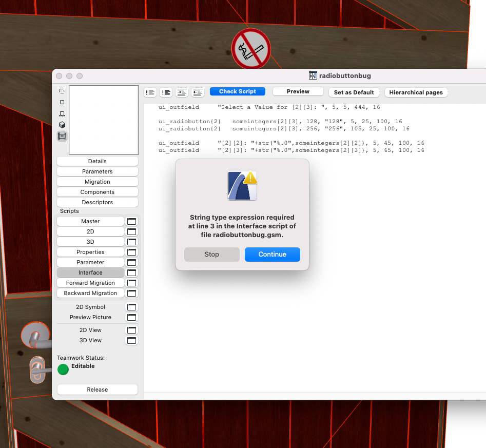Viewport: 486px width, 448px height.
Task: Click the Unindent lines toolbar icon
Action: [198, 92]
